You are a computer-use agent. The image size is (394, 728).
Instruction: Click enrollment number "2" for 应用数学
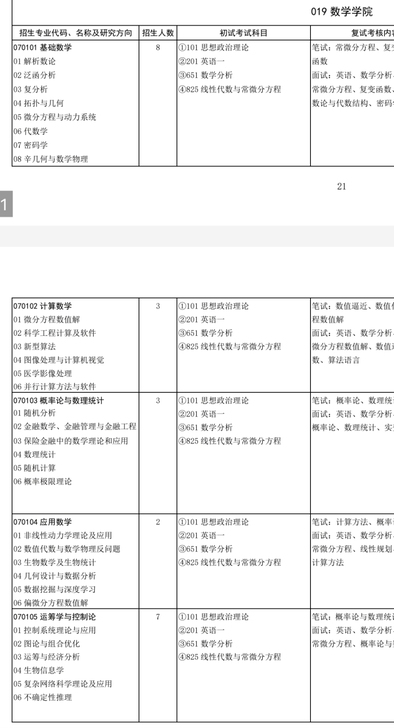[158, 522]
